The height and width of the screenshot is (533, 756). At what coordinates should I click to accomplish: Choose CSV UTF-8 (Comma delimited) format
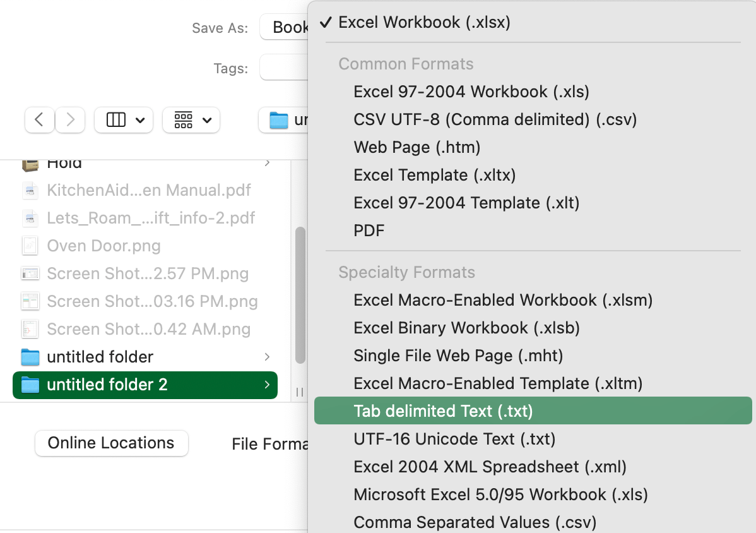pos(495,119)
